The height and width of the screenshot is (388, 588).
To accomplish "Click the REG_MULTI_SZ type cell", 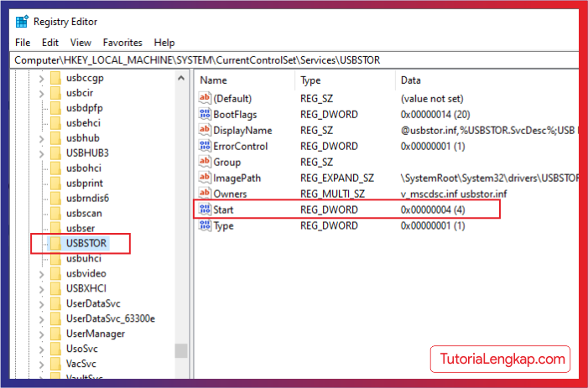I will tap(332, 194).
